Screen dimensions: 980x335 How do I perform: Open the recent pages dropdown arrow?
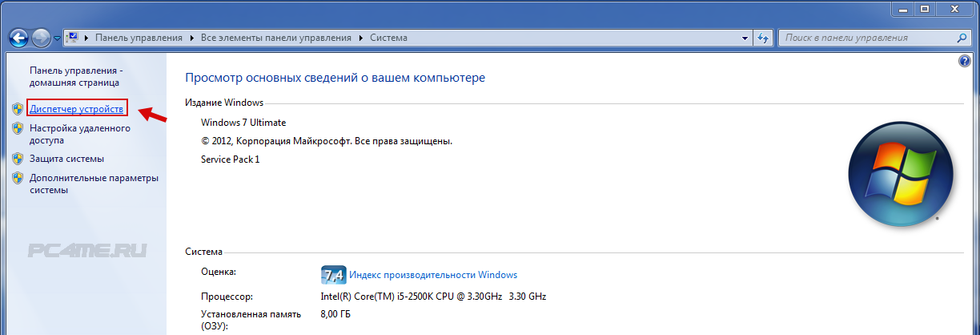[x=57, y=38]
